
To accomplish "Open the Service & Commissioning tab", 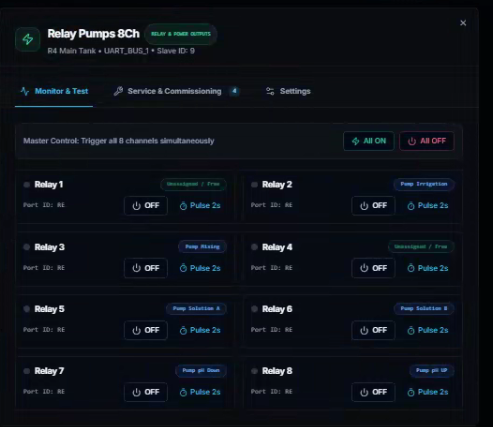I will click(x=176, y=91).
